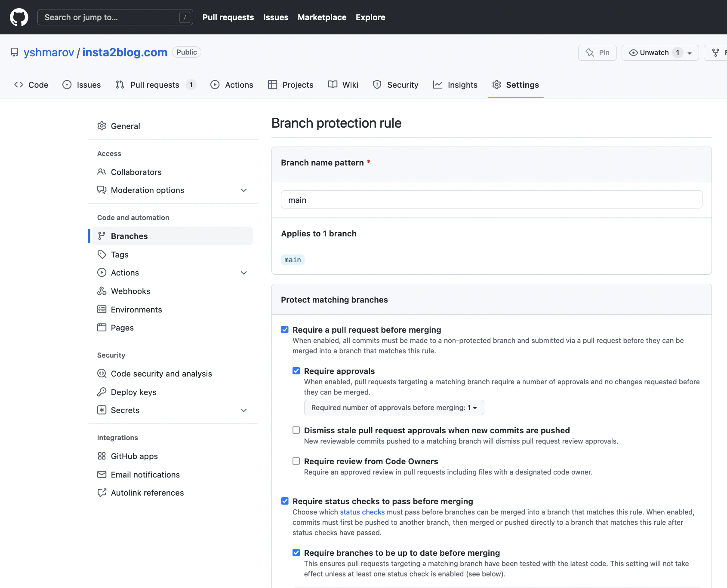The height and width of the screenshot is (588, 727).
Task: Edit the Branch name pattern field
Action: [x=492, y=199]
